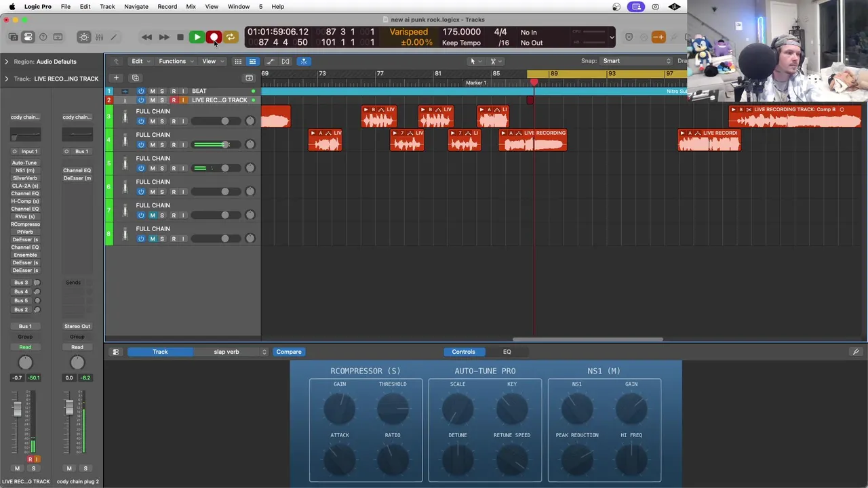Click the Auto-Tune plugin slot

25,163
